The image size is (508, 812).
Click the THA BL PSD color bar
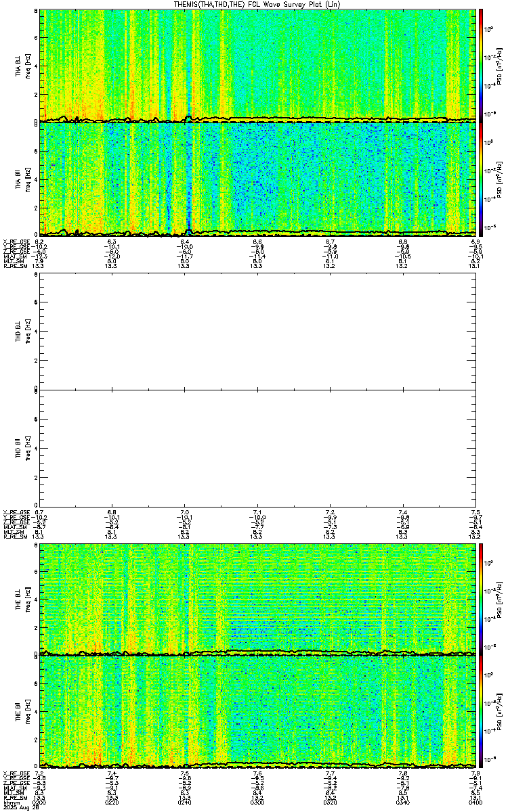pos(482,66)
